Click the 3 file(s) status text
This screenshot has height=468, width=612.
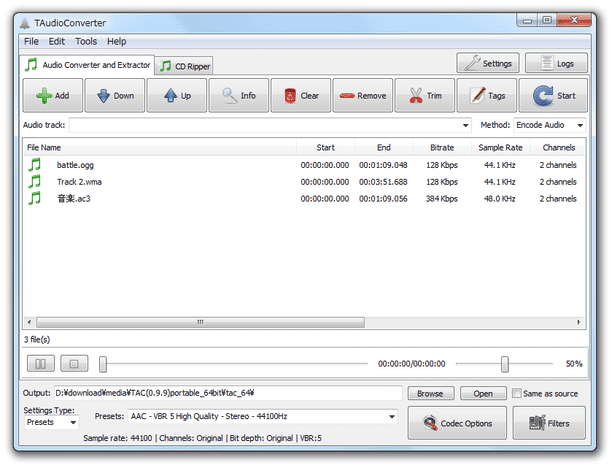[x=37, y=340]
